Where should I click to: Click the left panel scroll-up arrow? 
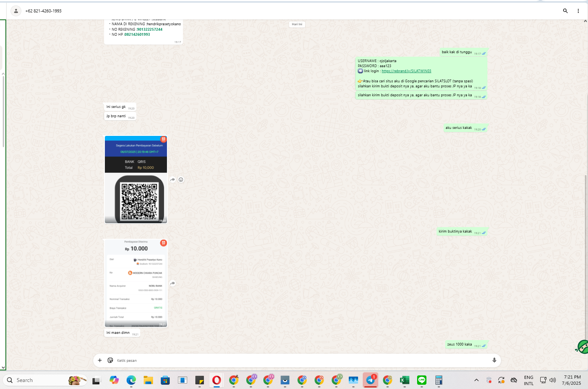[x=3, y=74]
